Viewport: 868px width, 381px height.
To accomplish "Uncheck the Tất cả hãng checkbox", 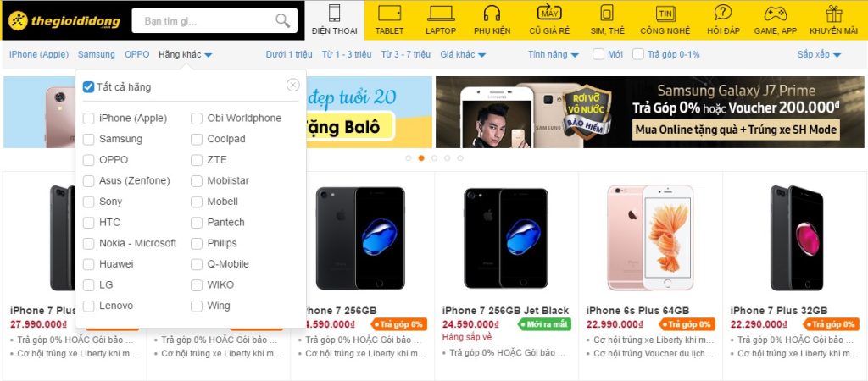I will pyautogui.click(x=88, y=87).
